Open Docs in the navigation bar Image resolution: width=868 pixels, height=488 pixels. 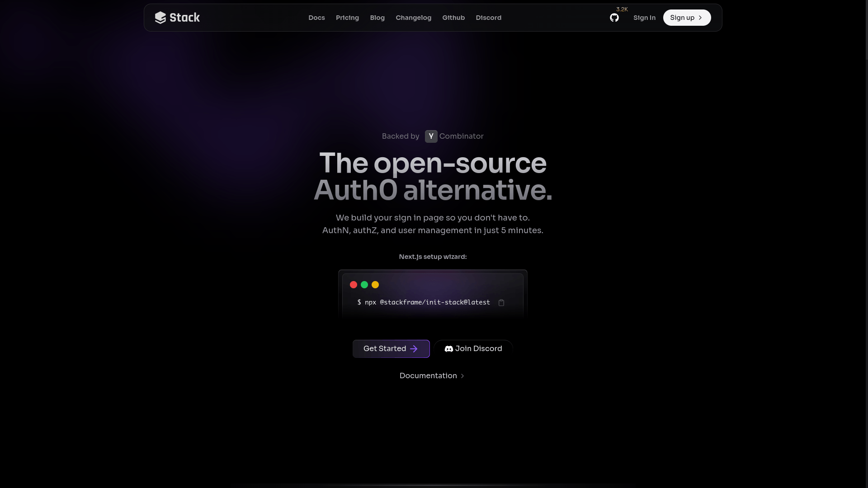pyautogui.click(x=316, y=18)
